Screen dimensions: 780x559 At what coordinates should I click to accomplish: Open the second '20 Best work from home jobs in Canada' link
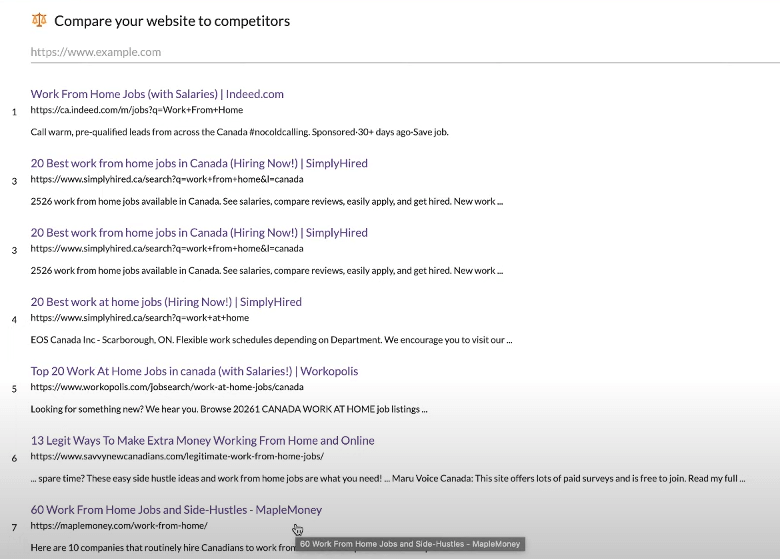point(199,232)
